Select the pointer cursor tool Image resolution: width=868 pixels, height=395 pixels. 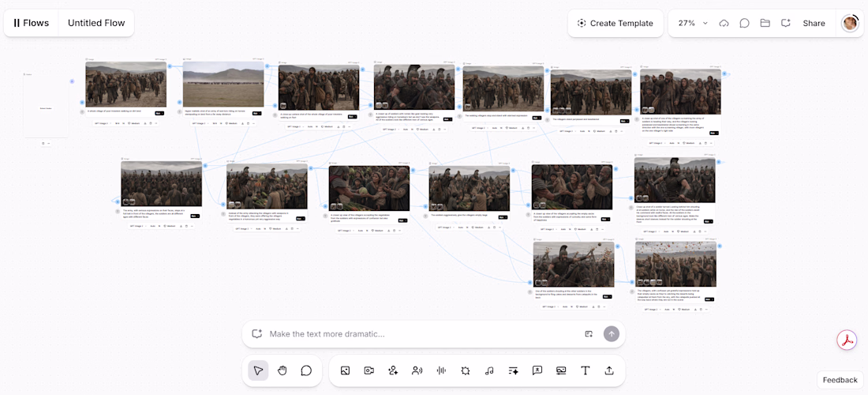[258, 371]
